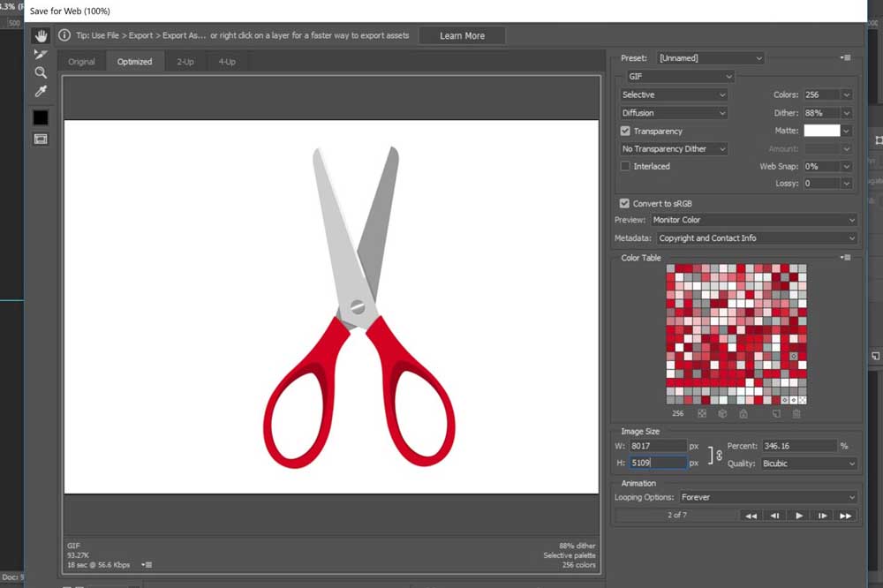Jump to the first animation frame
The image size is (883, 588).
(751, 516)
